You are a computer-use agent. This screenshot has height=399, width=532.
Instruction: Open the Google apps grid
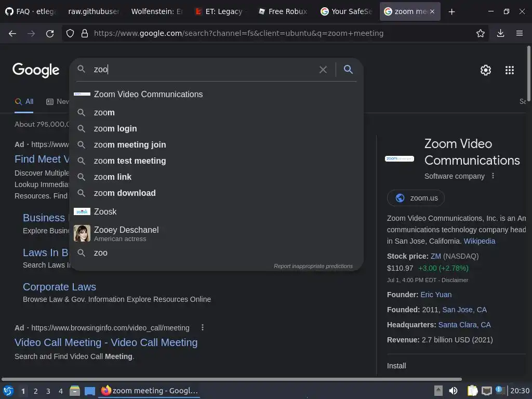pyautogui.click(x=509, y=70)
